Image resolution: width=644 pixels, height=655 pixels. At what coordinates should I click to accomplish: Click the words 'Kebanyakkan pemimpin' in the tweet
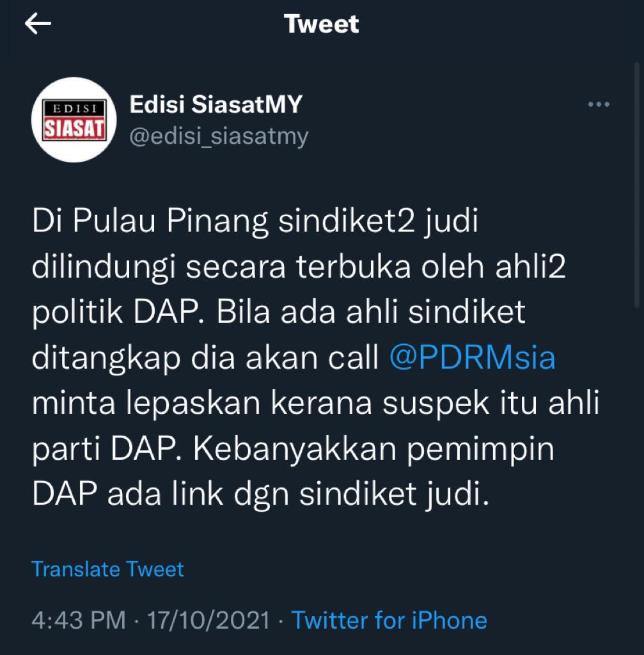(x=373, y=449)
